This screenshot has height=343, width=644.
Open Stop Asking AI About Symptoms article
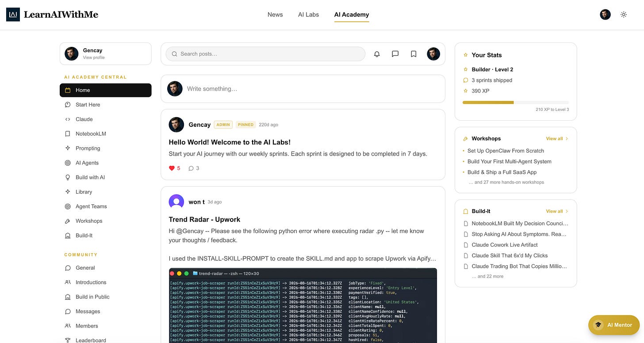tap(519, 234)
